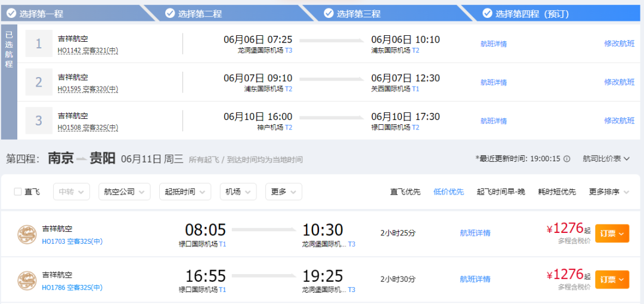The width and height of the screenshot is (644, 304).
Task: Open 航班详情 for the 08:05 flight
Action: click(x=475, y=234)
